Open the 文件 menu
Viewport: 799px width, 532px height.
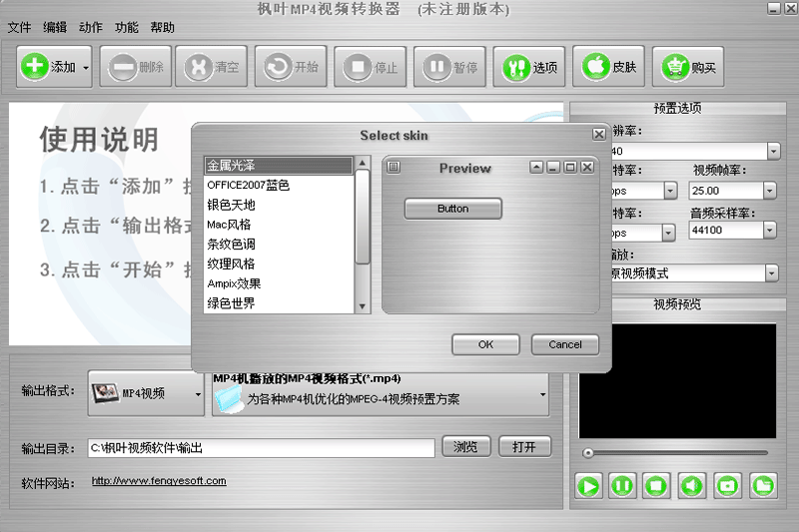19,27
